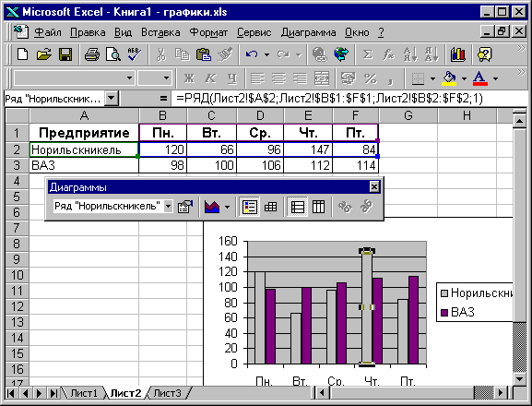Open the chart type dropdown arrow

pyautogui.click(x=228, y=207)
